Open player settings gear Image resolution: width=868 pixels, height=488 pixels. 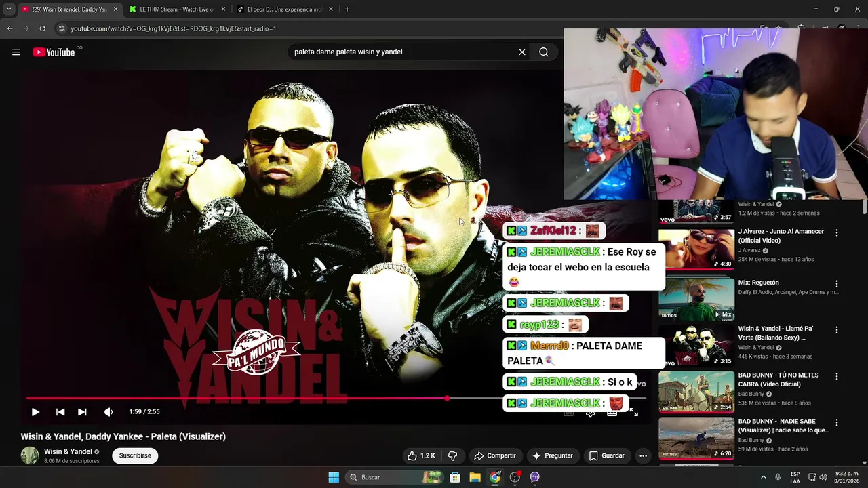tap(591, 412)
